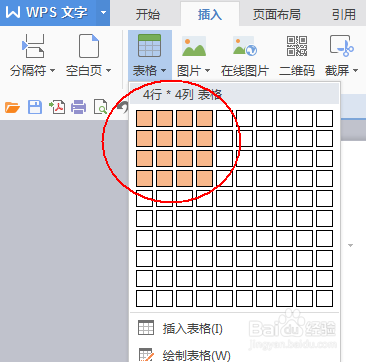Viewport: 366px width, 362px height.
Task: Click the '4行 * 4列 表格' header text
Action: (x=182, y=95)
